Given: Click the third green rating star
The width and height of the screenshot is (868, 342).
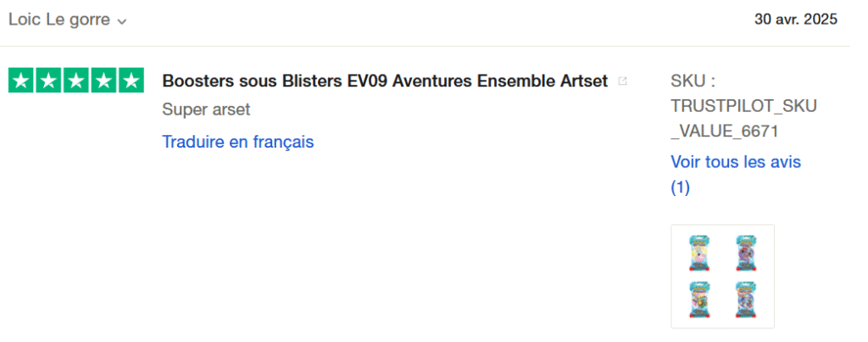Looking at the screenshot, I should [76, 81].
